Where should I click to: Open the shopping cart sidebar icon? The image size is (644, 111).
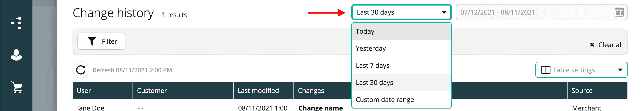[17, 87]
